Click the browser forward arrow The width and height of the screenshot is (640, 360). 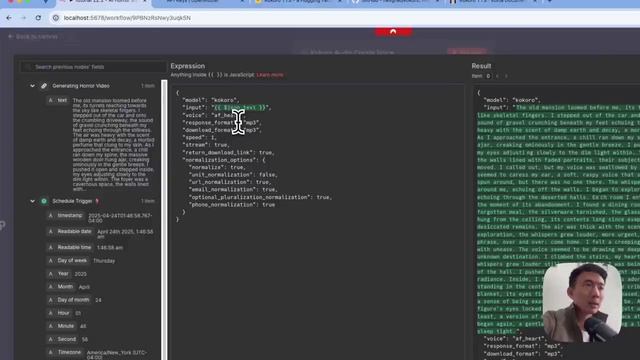(23, 18)
